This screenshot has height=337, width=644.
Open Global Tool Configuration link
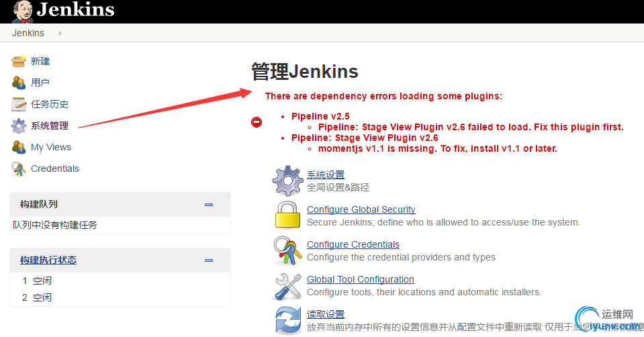click(361, 279)
